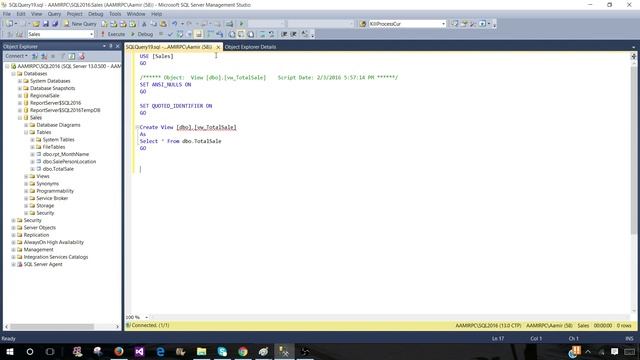Expand the Database Snapshots node
The width and height of the screenshot is (640, 360).
tap(20, 88)
